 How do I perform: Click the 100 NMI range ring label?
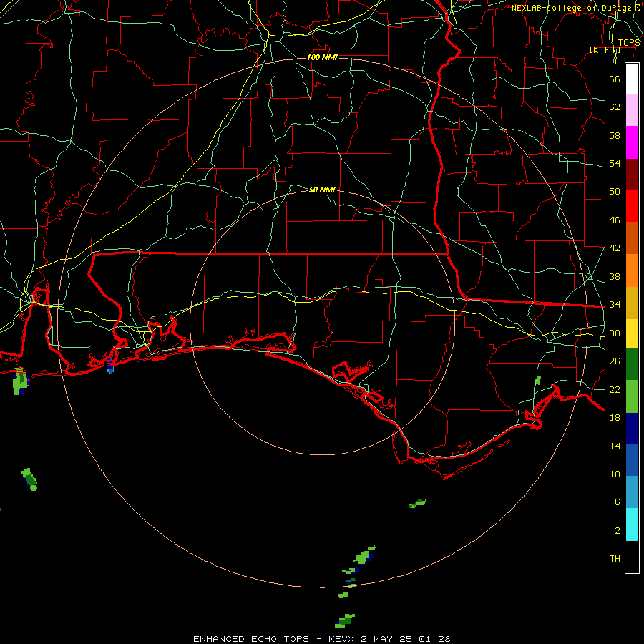[322, 57]
